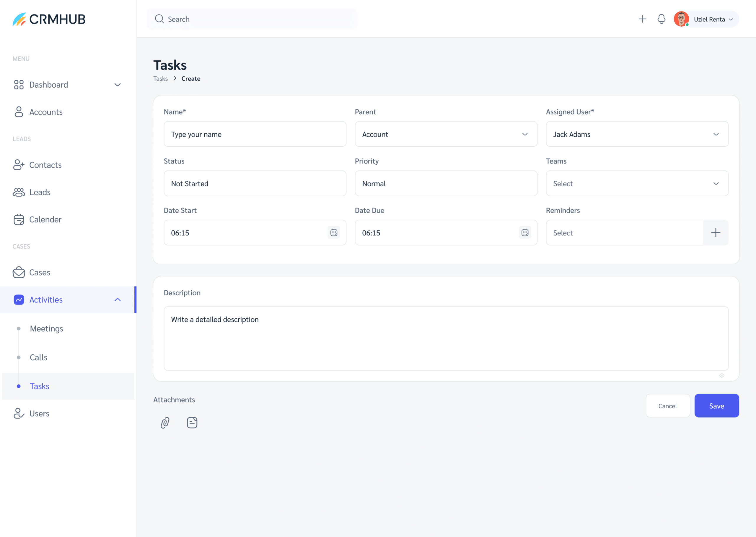Collapse the Activities section chevron
Viewport: 756px width, 537px height.
118,299
